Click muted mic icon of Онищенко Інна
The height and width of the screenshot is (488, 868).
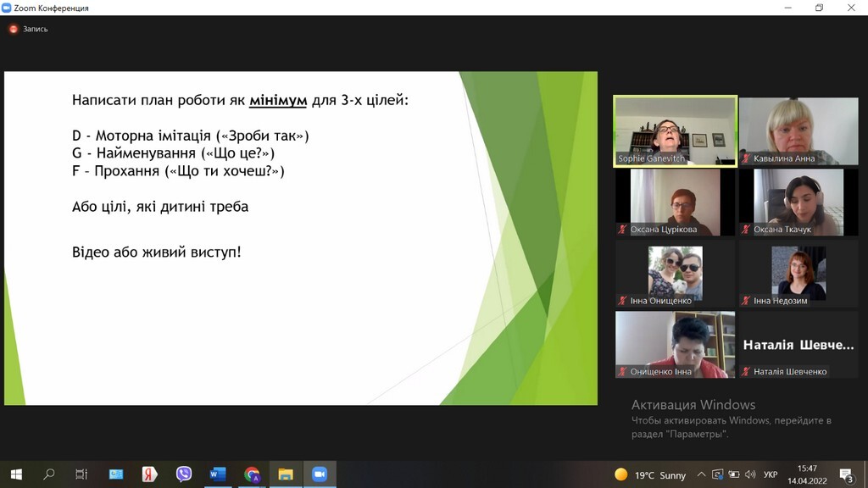(x=622, y=371)
